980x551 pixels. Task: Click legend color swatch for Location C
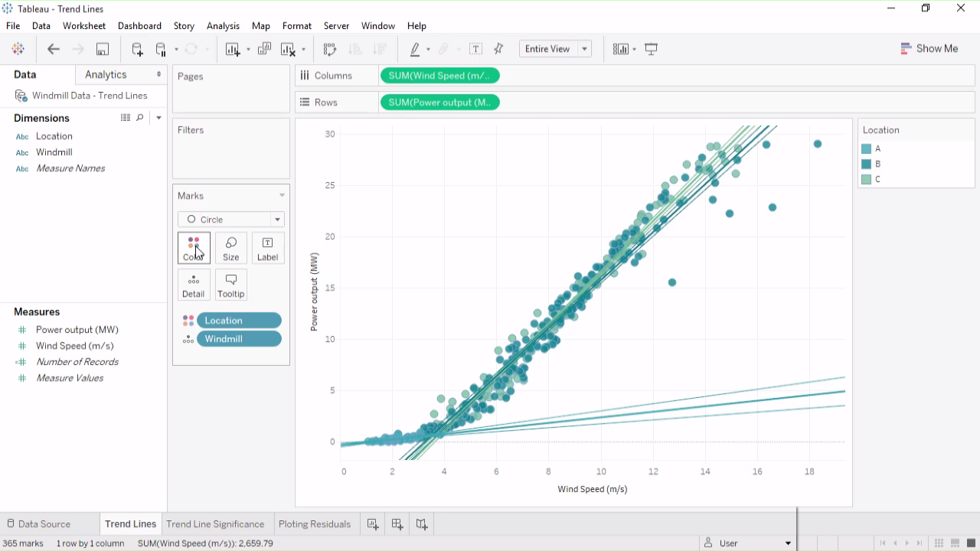(866, 180)
